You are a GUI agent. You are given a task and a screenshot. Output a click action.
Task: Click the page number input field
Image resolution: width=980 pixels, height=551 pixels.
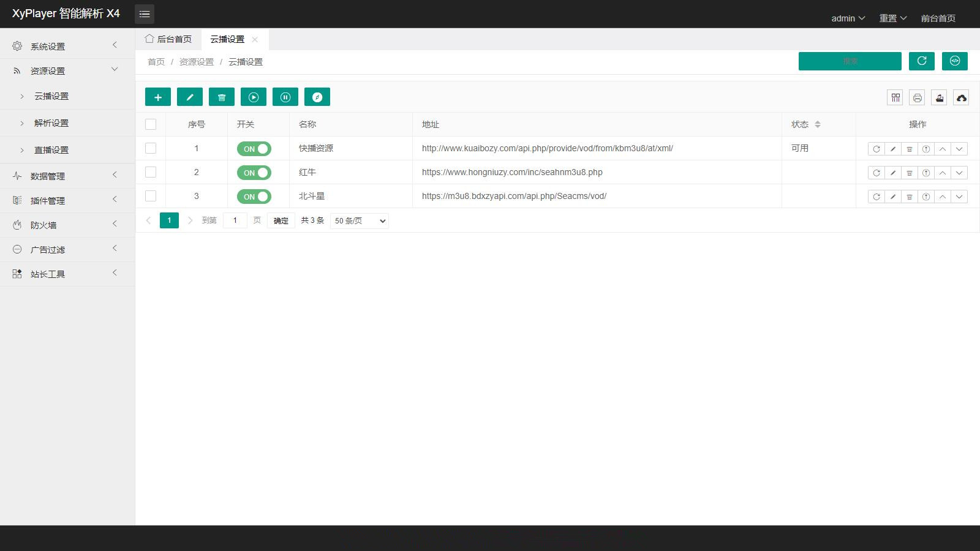pos(235,220)
